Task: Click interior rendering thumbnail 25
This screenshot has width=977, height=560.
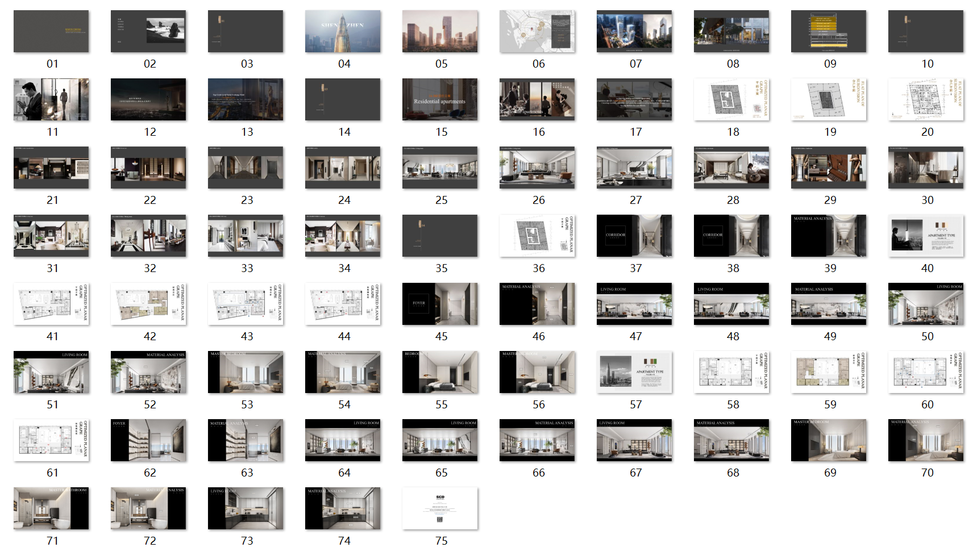Action: click(440, 168)
